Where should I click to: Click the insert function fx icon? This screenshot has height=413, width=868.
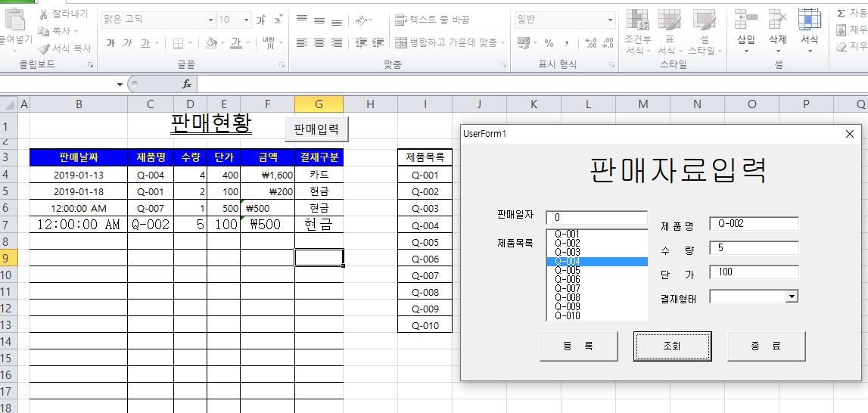coord(187,83)
